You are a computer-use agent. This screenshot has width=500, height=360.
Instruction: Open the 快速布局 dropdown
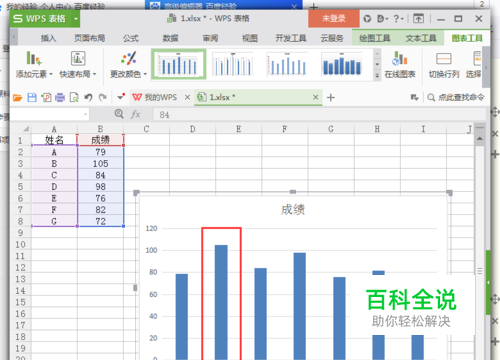point(78,65)
